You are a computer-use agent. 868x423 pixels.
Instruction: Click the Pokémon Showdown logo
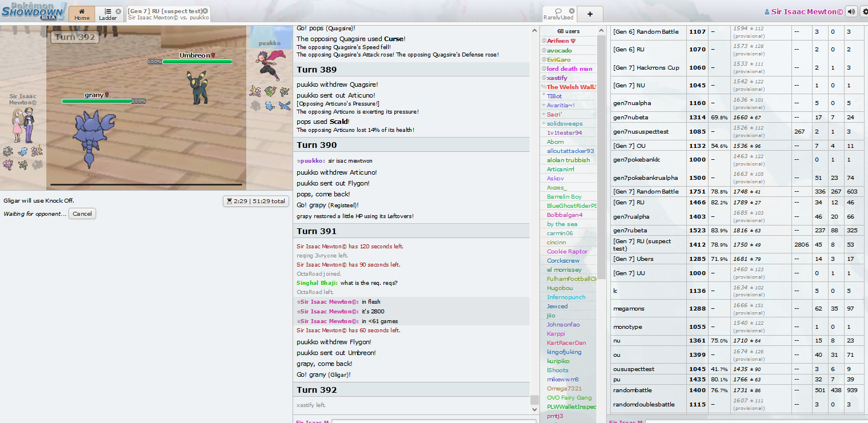(x=33, y=11)
